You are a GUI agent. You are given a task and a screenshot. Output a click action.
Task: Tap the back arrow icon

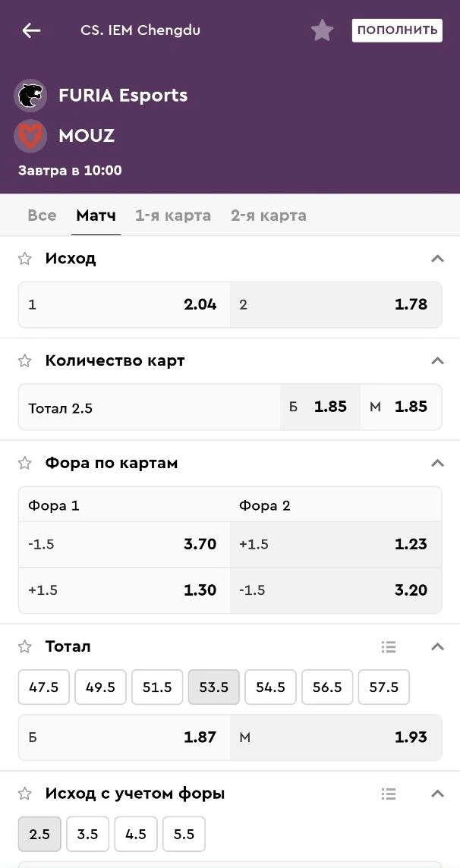pyautogui.click(x=31, y=30)
